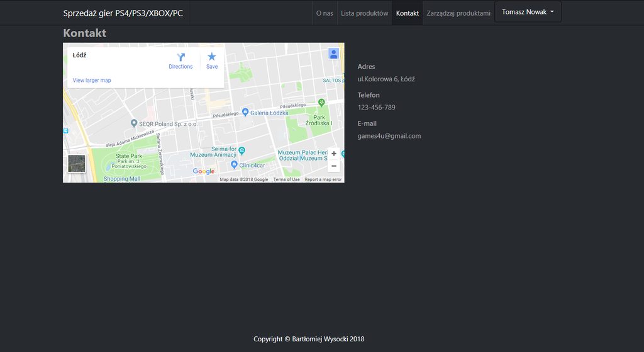
Task: Click the Copyright Bartłomiej Wysocki 2018 footer
Action: pos(309,339)
